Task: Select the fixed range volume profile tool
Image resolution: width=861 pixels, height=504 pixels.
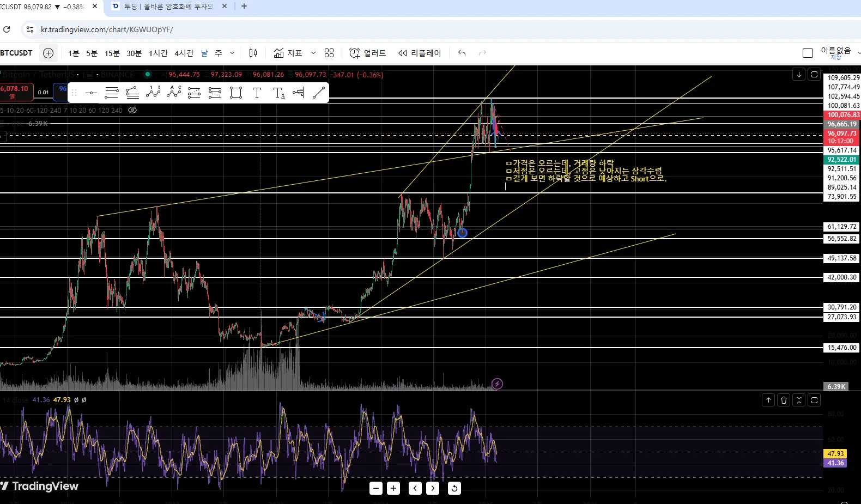Action: [299, 93]
